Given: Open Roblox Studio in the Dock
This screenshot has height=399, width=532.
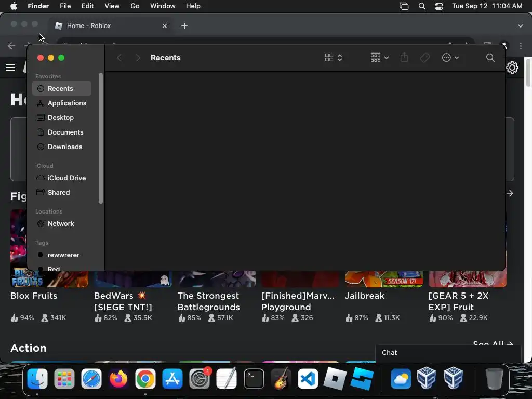Looking at the screenshot, I should click(x=362, y=379).
